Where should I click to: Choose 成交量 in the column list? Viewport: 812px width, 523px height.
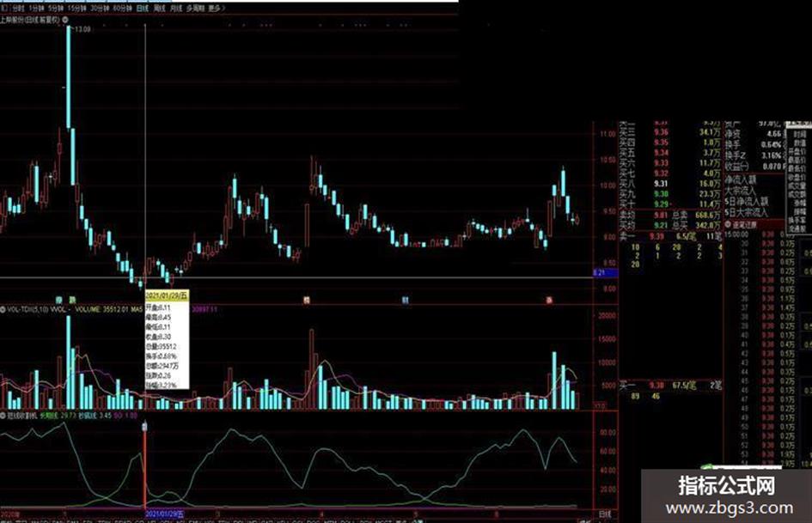pos(797,185)
